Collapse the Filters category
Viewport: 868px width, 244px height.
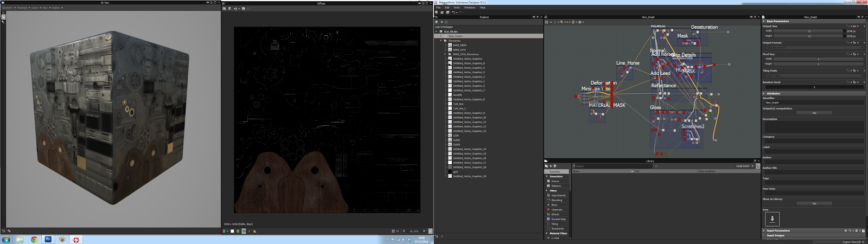click(x=546, y=190)
